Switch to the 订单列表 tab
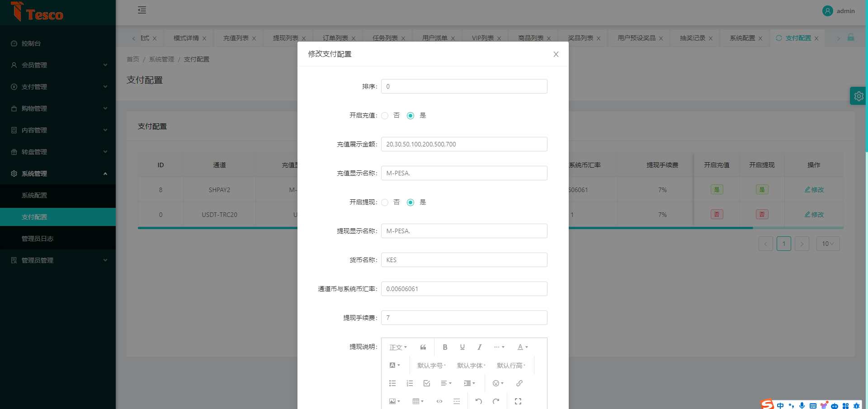The width and height of the screenshot is (868, 409). (335, 38)
